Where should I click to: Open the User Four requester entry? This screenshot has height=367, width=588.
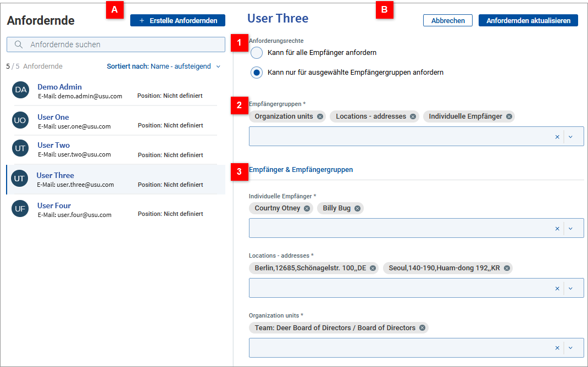tap(116, 209)
